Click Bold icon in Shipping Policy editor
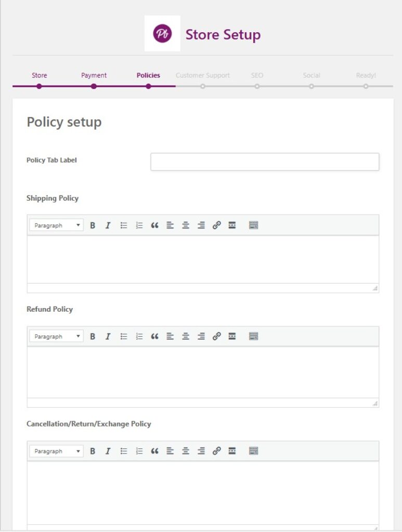This screenshot has height=532, width=402. click(93, 225)
